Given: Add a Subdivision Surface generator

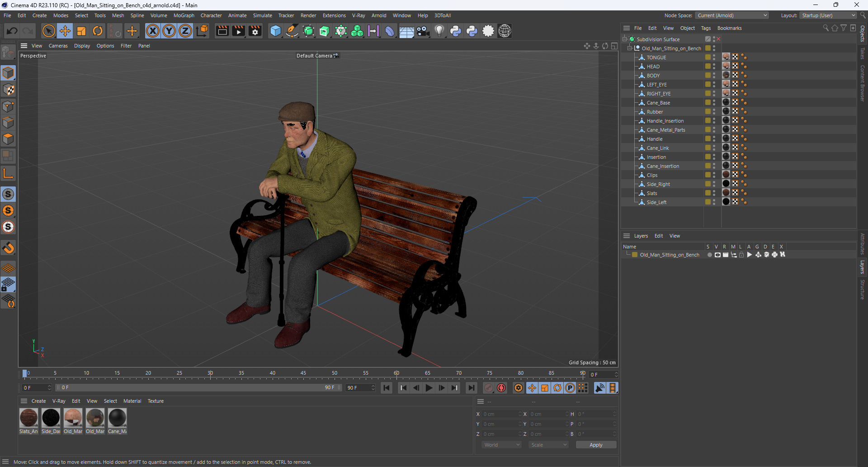Looking at the screenshot, I should [x=308, y=31].
